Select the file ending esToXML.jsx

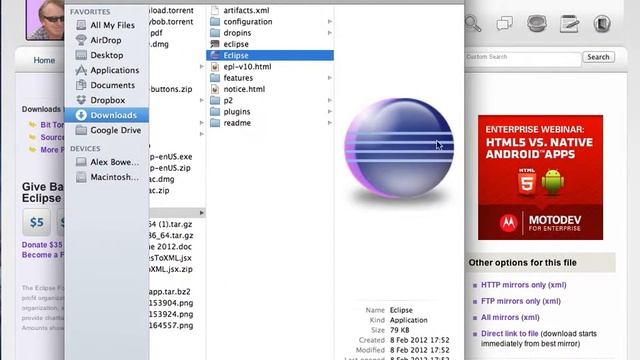[x=170, y=258]
